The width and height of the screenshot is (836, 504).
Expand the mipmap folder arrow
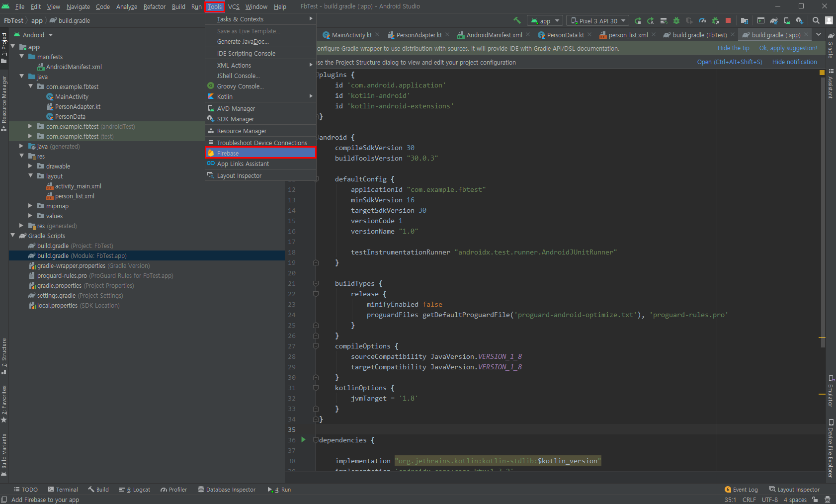30,206
